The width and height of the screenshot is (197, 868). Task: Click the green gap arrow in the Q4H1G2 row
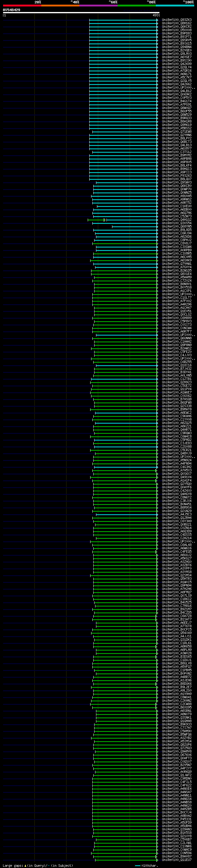point(105,220)
